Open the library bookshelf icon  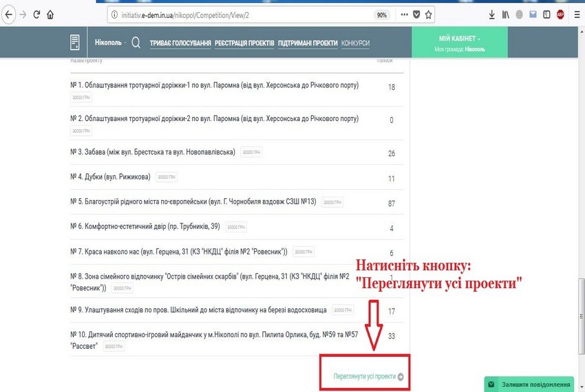[x=506, y=15]
